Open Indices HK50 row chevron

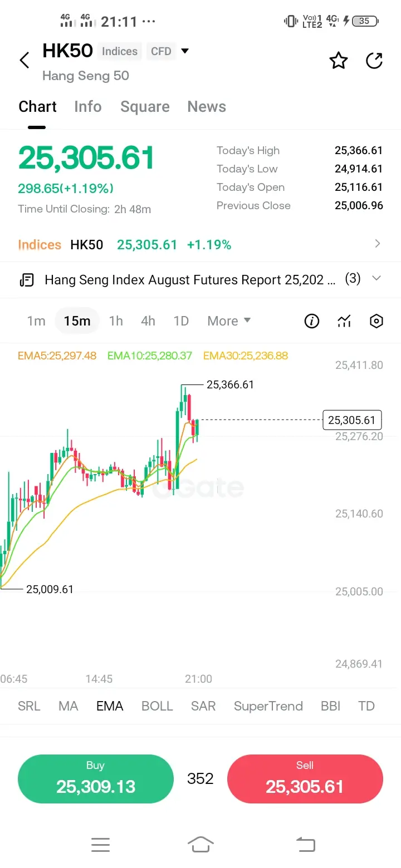378,244
